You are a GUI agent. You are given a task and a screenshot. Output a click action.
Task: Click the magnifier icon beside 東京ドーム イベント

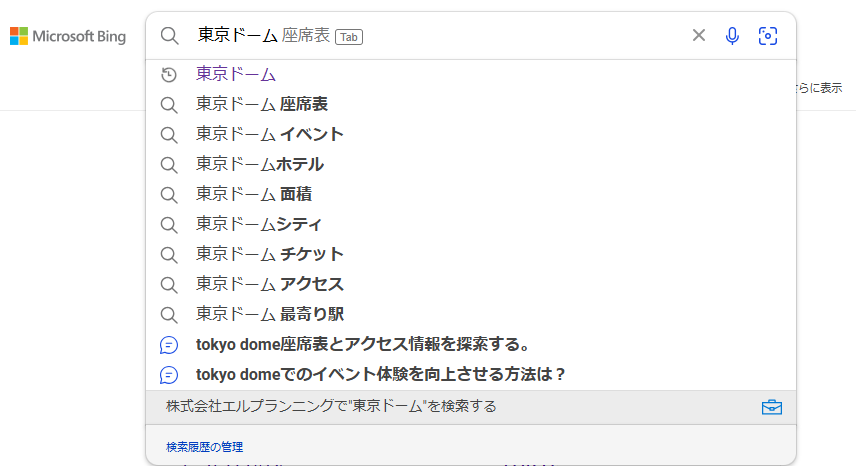[x=169, y=135]
